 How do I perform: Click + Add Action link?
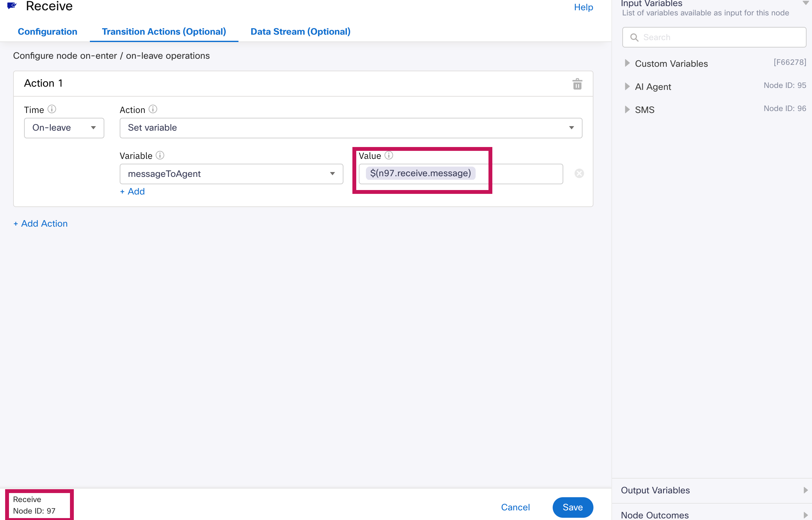(x=40, y=223)
